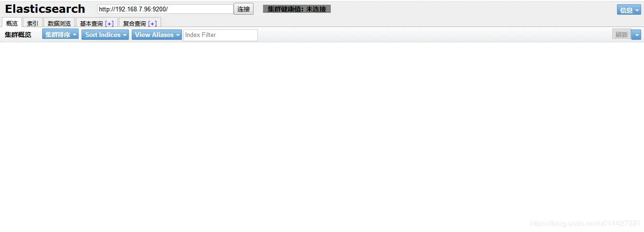
Task: Click the 连接 connect button
Action: pos(244,9)
